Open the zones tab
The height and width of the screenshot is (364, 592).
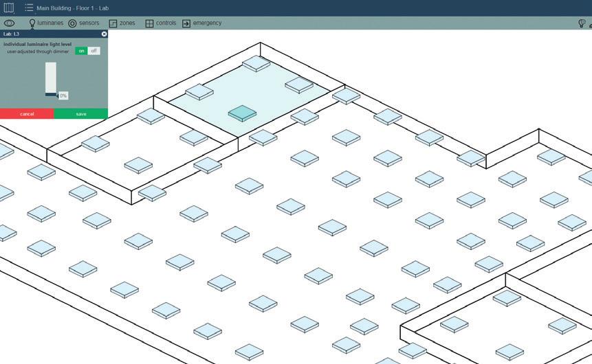[x=122, y=23]
